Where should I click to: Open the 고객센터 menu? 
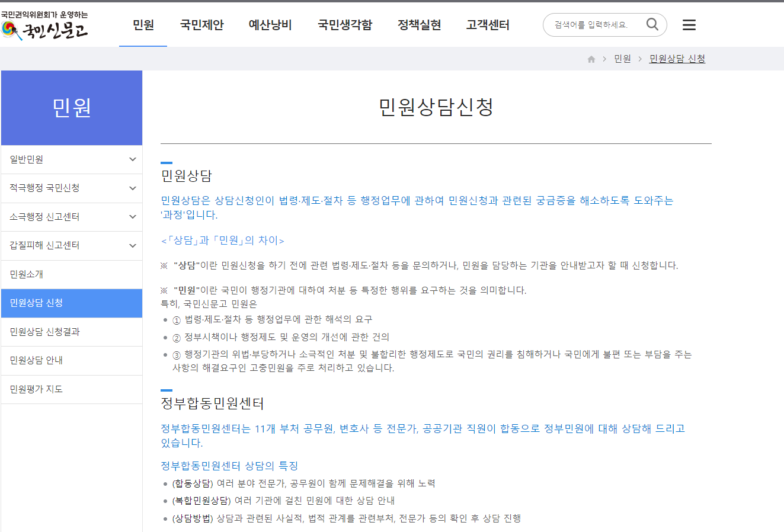click(487, 24)
